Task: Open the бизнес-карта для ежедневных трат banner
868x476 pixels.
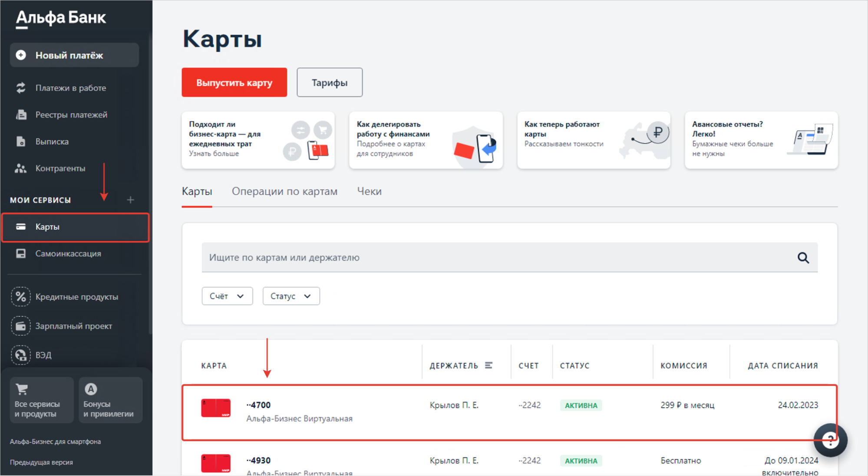Action: point(258,140)
